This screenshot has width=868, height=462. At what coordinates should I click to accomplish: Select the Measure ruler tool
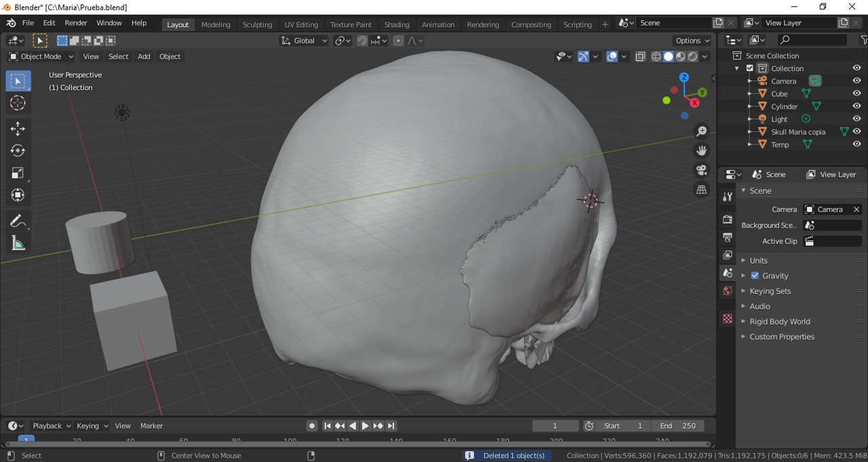pos(18,243)
